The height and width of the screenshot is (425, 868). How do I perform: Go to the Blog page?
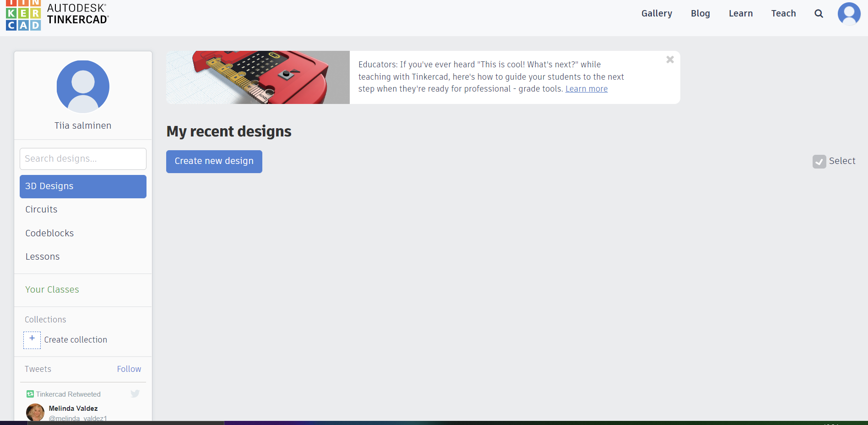[x=700, y=14]
